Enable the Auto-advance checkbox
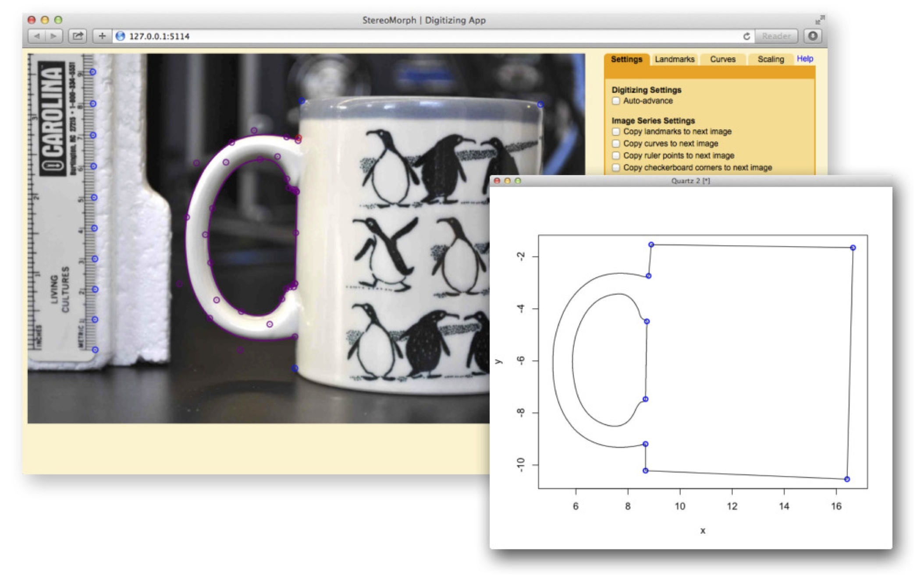This screenshot has width=924, height=579. (616, 101)
